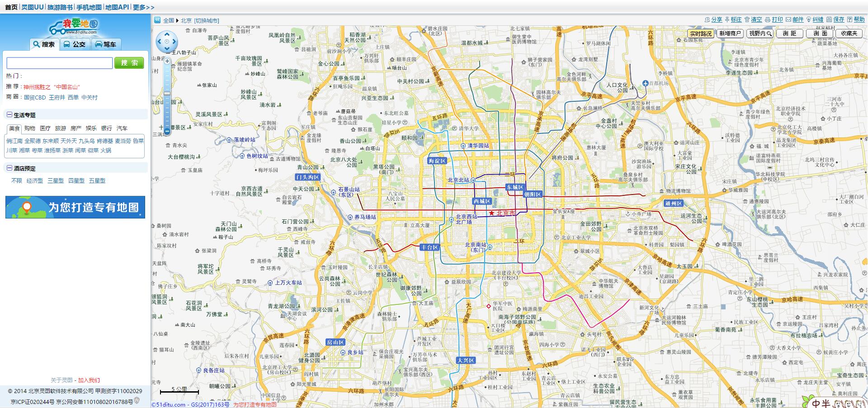The width and height of the screenshot is (868, 408).
Task: Click the zoom-in plus icon on the map
Action: pos(167,61)
